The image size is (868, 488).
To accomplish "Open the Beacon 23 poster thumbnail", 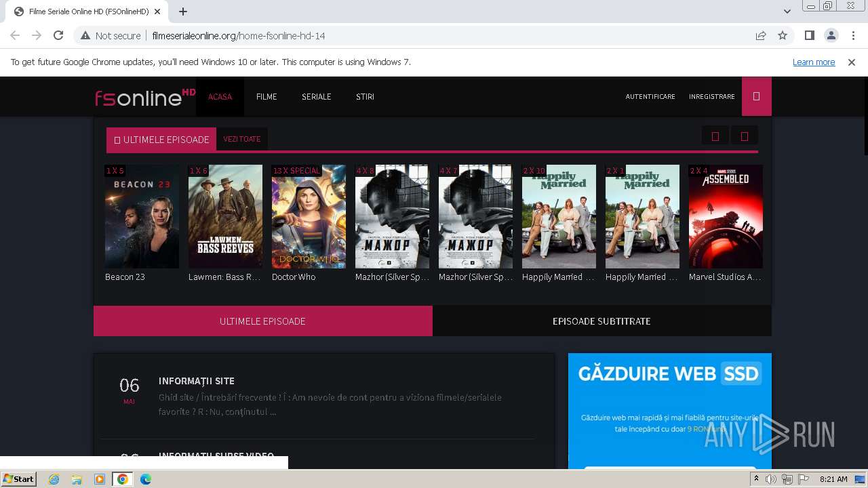I will pyautogui.click(x=142, y=216).
